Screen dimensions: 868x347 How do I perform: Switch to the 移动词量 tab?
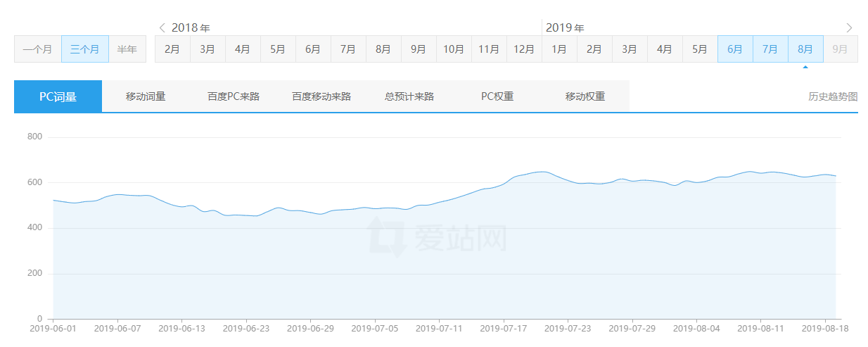146,96
